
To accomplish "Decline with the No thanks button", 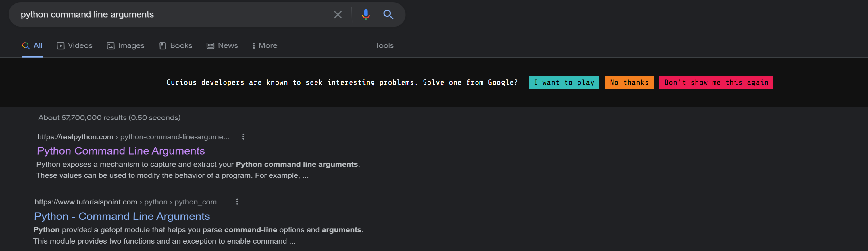I will (629, 82).
